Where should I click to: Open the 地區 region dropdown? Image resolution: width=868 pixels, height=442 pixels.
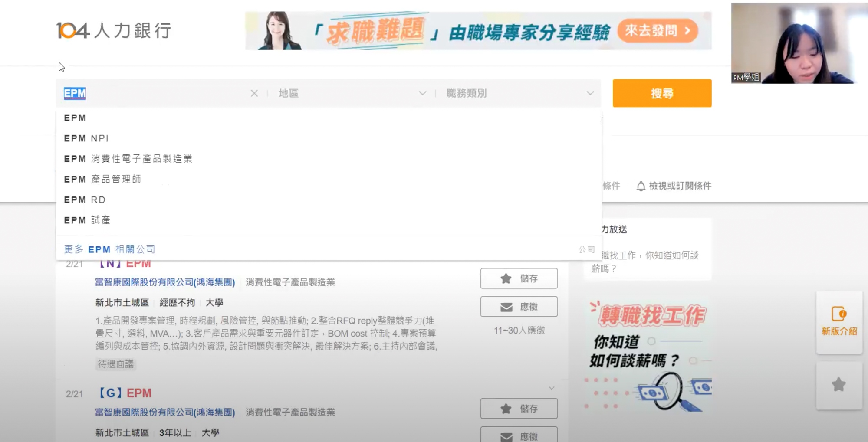[352, 93]
